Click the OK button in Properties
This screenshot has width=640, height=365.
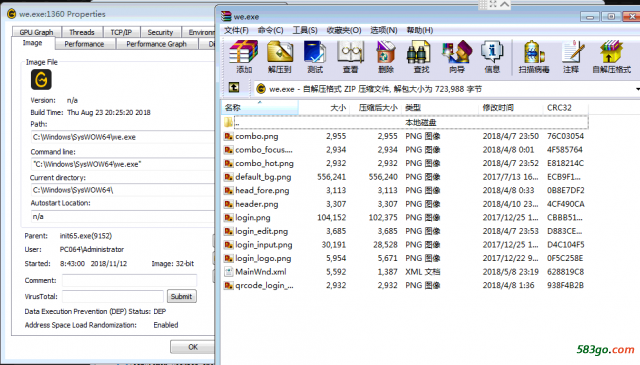click(x=193, y=347)
